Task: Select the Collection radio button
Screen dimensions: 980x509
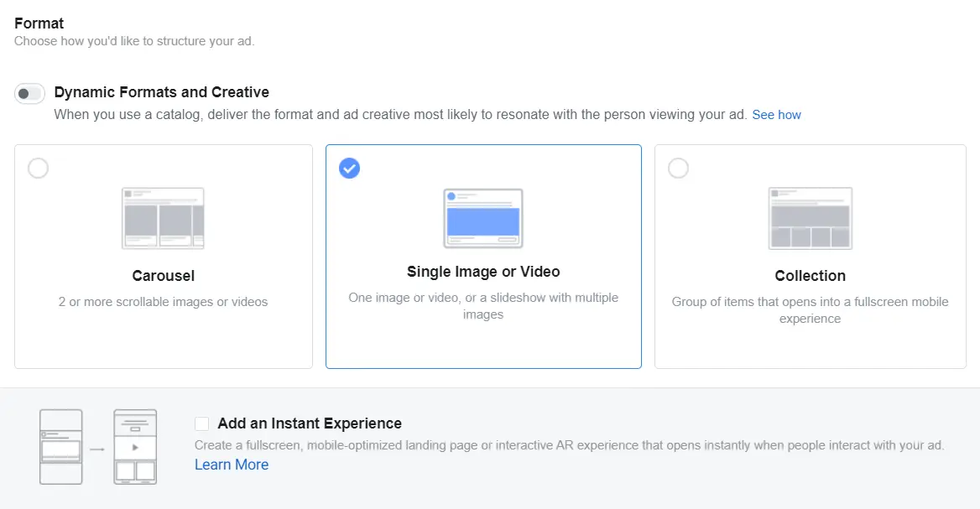Action: point(678,169)
